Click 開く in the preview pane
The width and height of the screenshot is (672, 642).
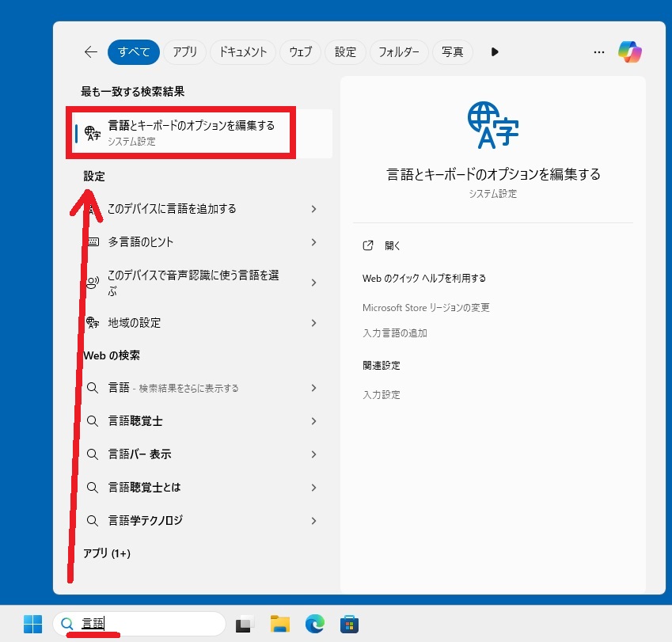pos(393,245)
